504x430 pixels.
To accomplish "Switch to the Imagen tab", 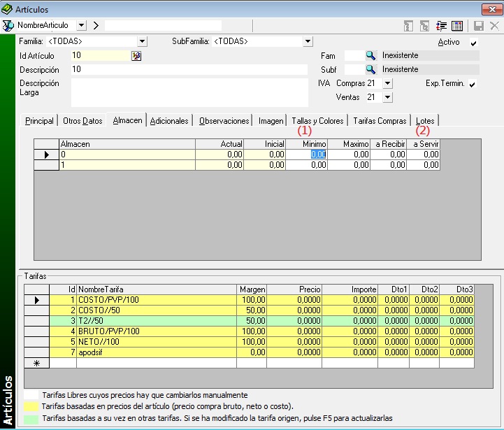I will tap(271, 121).
